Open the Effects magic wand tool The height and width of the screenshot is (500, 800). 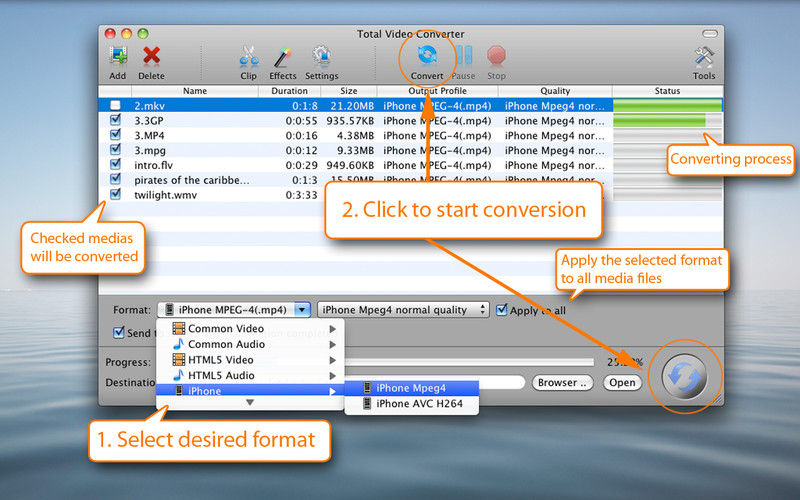[x=282, y=56]
